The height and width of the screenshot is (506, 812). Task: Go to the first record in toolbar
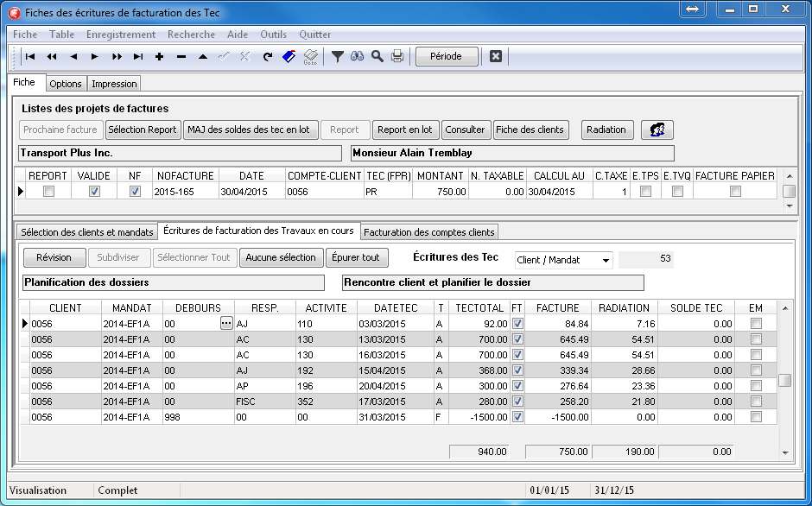(x=30, y=56)
